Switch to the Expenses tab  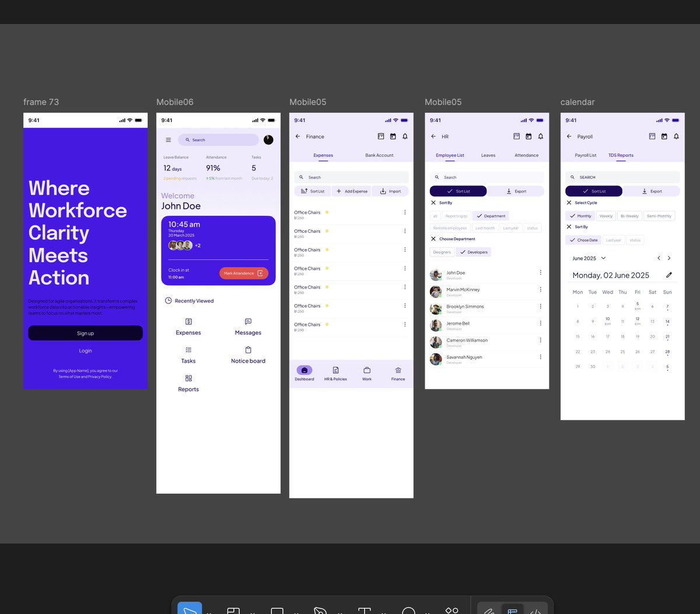[x=323, y=155]
